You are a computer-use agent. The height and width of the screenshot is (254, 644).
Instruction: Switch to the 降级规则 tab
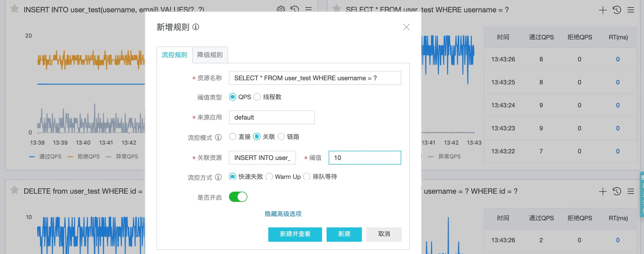[x=210, y=55]
